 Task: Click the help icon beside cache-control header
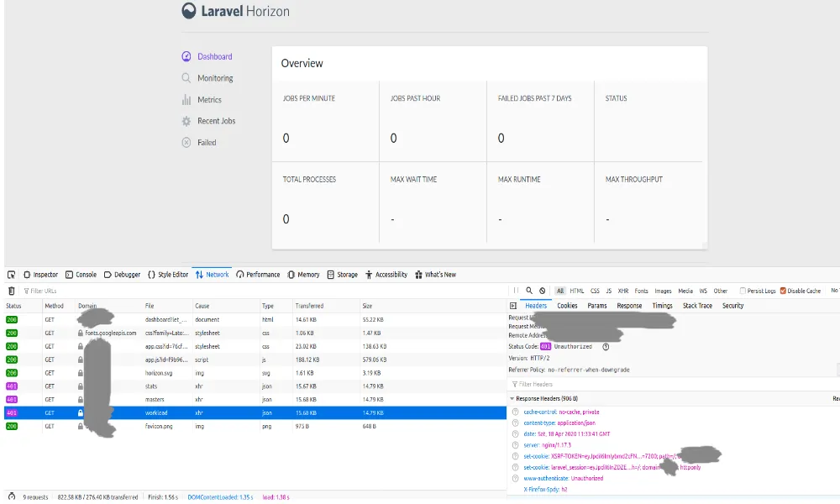click(516, 412)
